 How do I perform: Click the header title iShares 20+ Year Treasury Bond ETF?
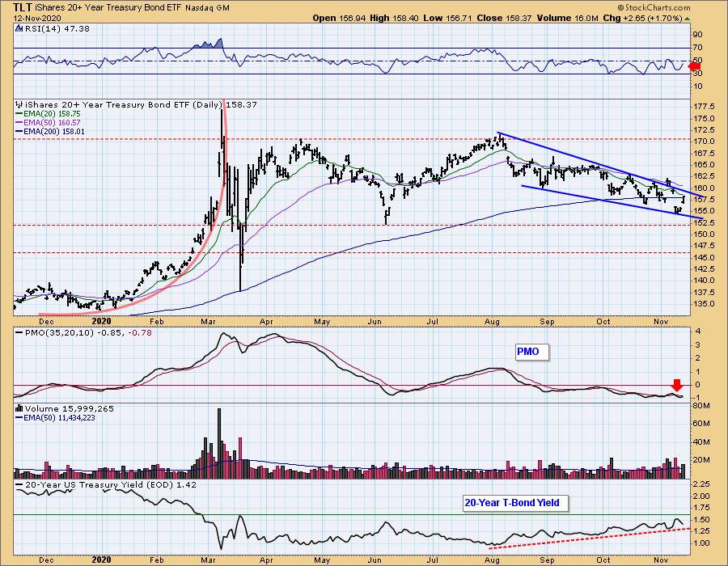[108, 8]
